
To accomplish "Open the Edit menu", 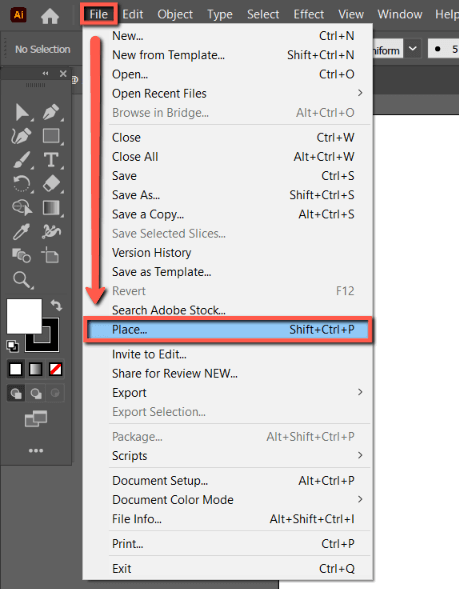I will tap(133, 14).
